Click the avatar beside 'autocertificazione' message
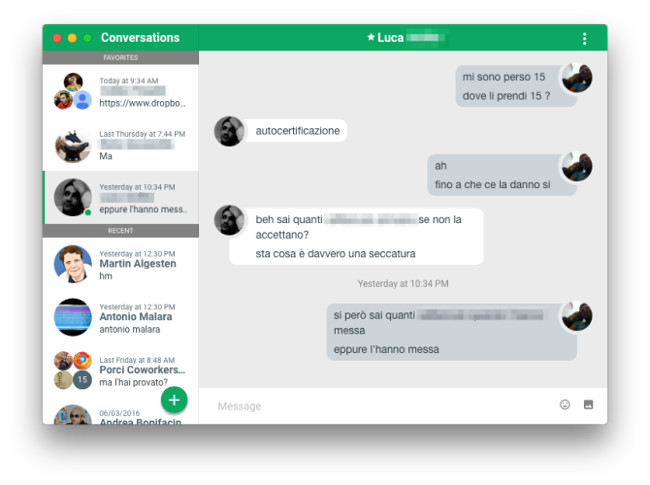This screenshot has width=650, height=485. pyautogui.click(x=229, y=131)
